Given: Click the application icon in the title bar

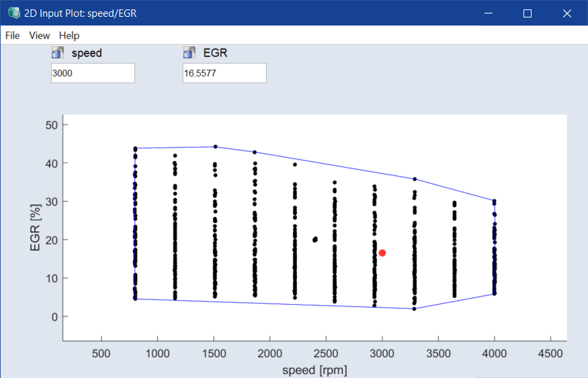Looking at the screenshot, I should [13, 13].
